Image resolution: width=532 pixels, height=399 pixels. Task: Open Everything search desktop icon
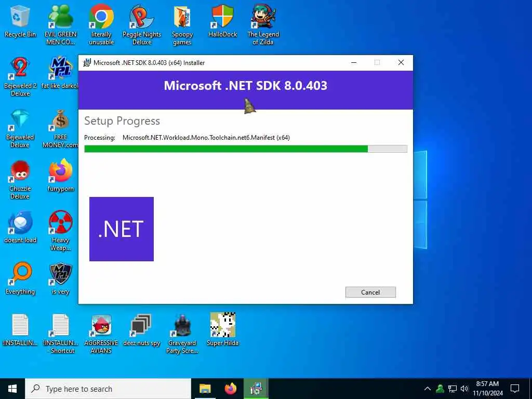(x=20, y=279)
